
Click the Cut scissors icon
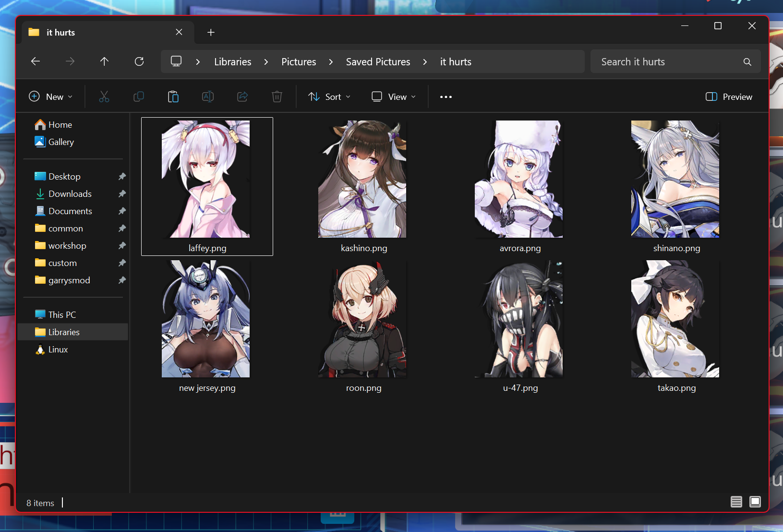(104, 97)
